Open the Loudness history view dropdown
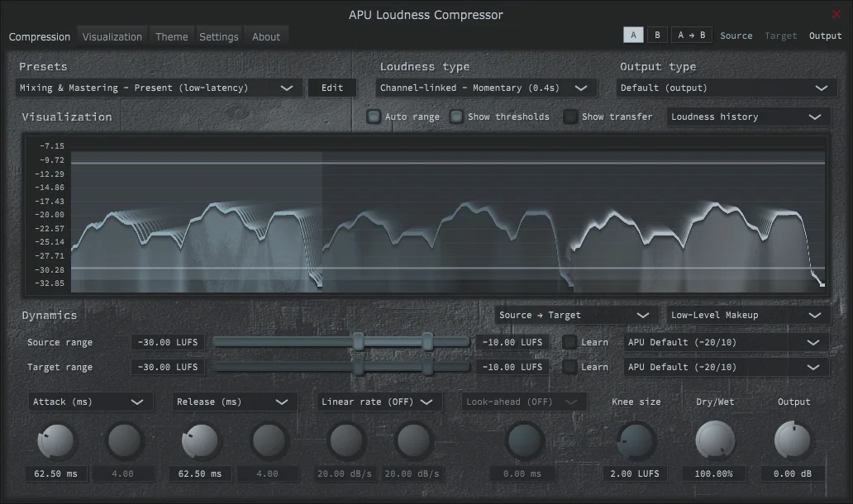Screen dimensions: 853x504 click(x=747, y=116)
